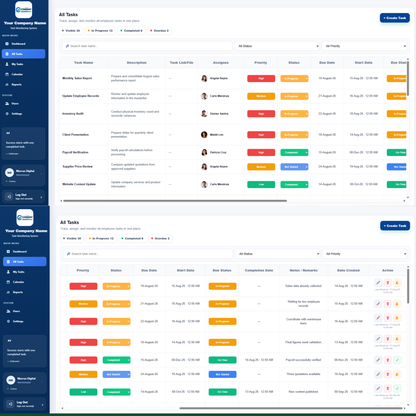Open Settings in the lower screenshot's sidebar
Image resolution: width=416 pixels, height=416 pixels.
pos(25,321)
